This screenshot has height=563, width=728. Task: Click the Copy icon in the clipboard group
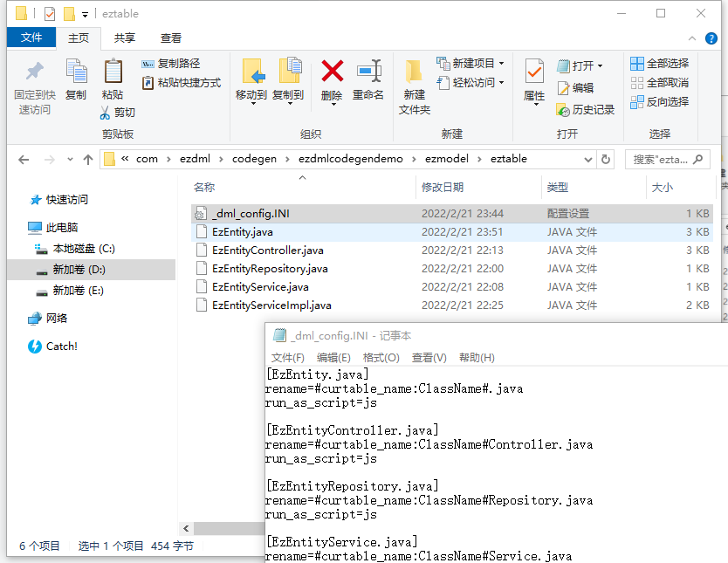(x=76, y=71)
